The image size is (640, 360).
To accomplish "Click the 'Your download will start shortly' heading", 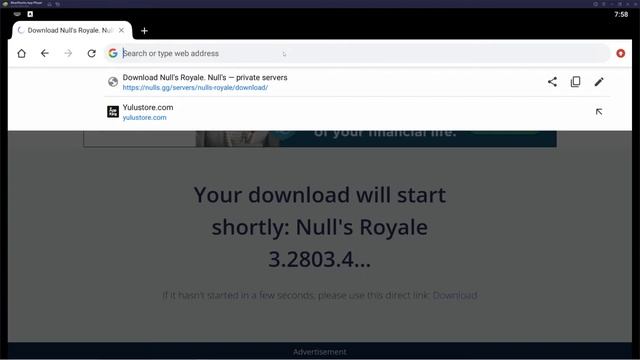I will tap(320, 227).
